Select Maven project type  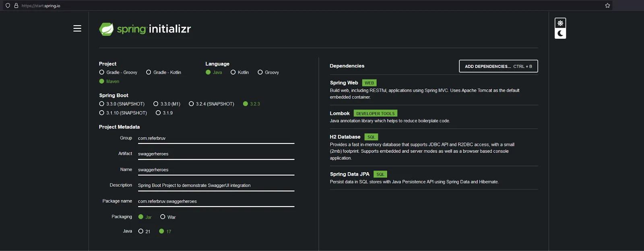click(x=109, y=81)
